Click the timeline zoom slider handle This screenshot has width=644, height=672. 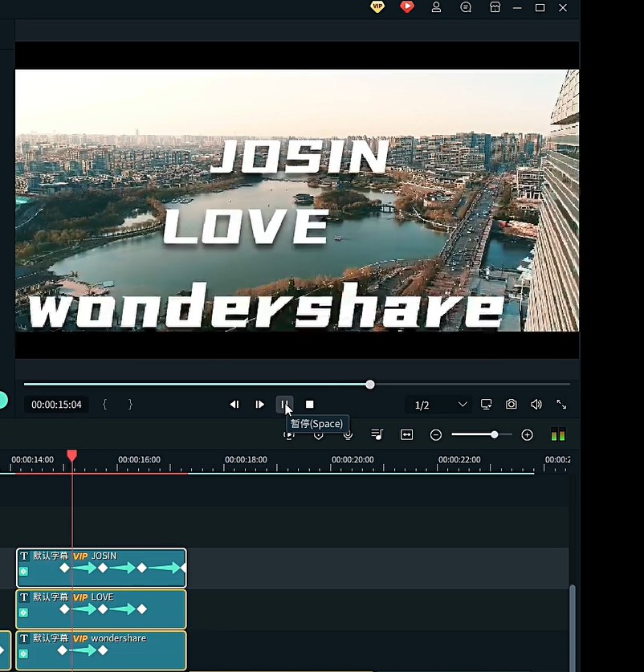(x=494, y=434)
